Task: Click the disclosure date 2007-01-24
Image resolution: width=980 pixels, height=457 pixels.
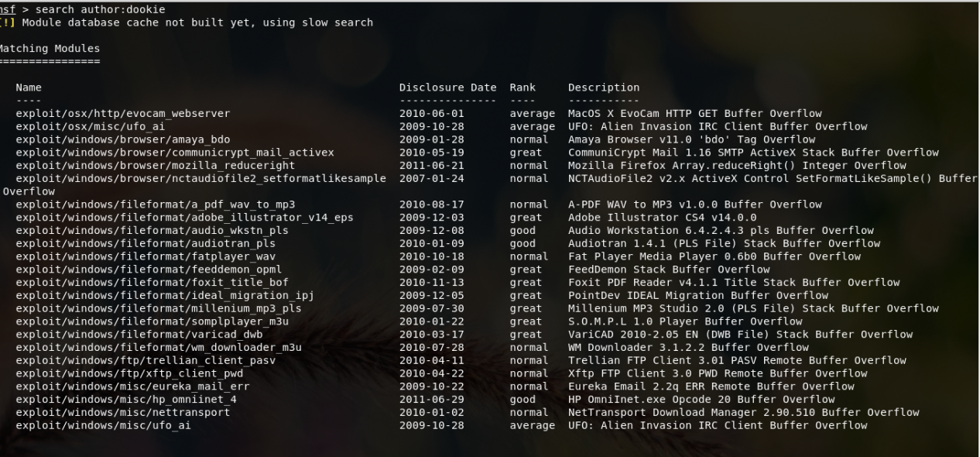Action: pos(432,178)
